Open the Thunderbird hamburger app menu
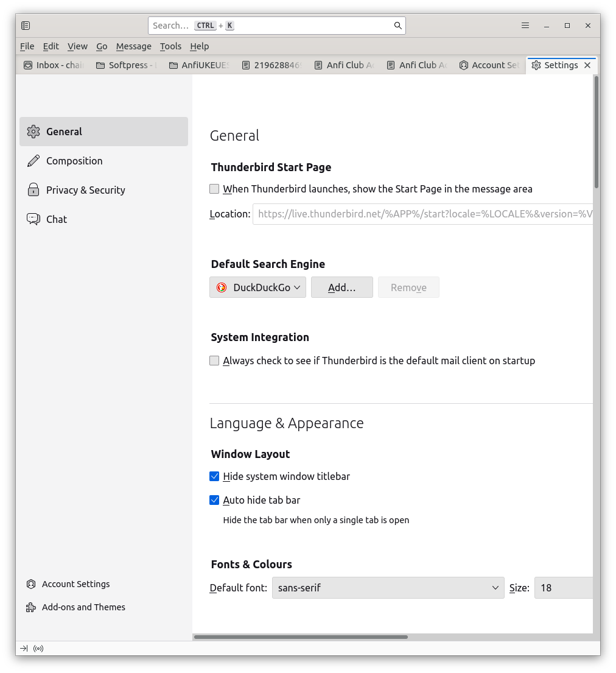Screen dimensions: 616x673 click(525, 26)
